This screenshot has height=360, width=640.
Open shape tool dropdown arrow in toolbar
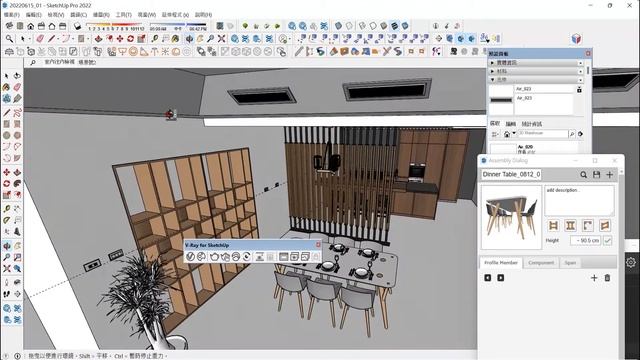(88, 39)
